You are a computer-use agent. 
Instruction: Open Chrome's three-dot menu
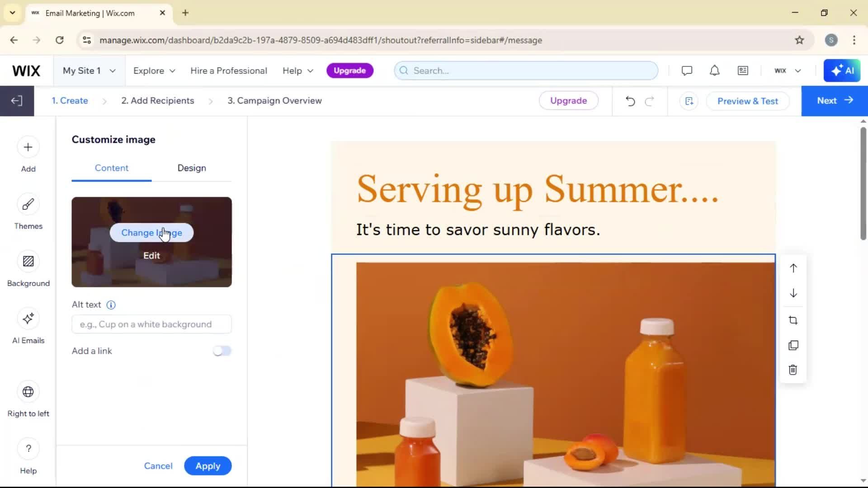click(854, 40)
